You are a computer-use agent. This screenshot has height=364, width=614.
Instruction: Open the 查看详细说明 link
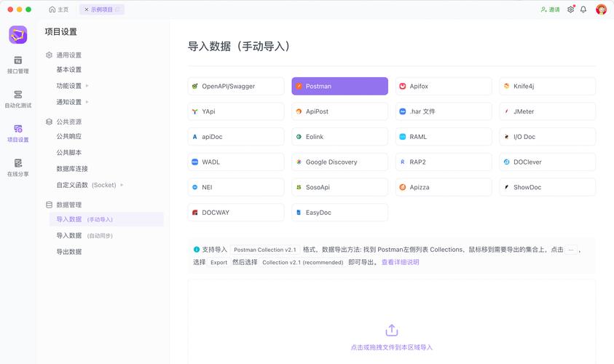(400, 262)
